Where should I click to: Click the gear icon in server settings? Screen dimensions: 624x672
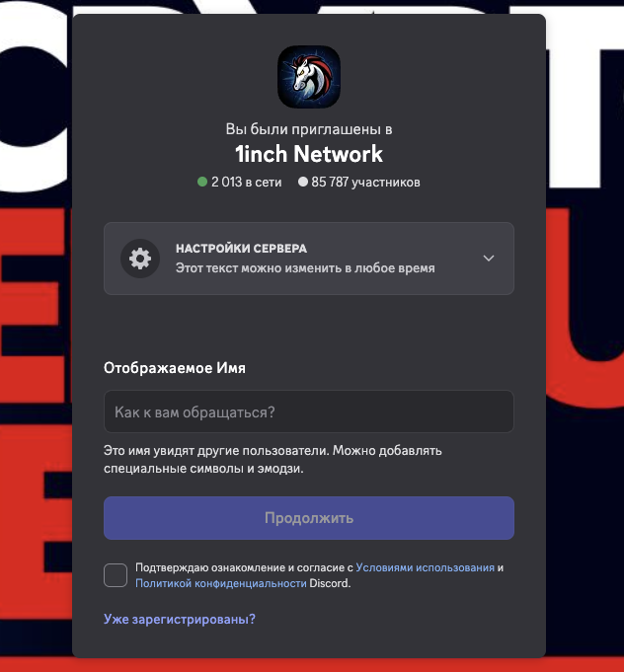pyautogui.click(x=140, y=259)
